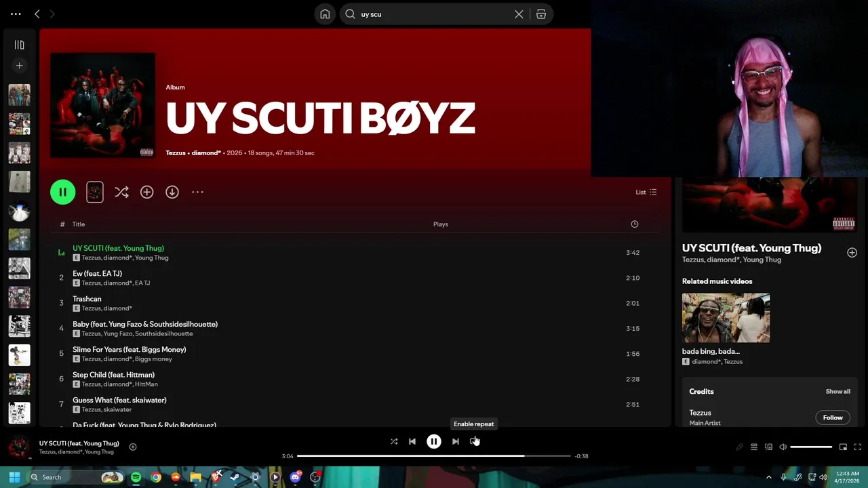Follow Tezzus in the Credits section
Screen dimensions: 868x488
[833, 418]
